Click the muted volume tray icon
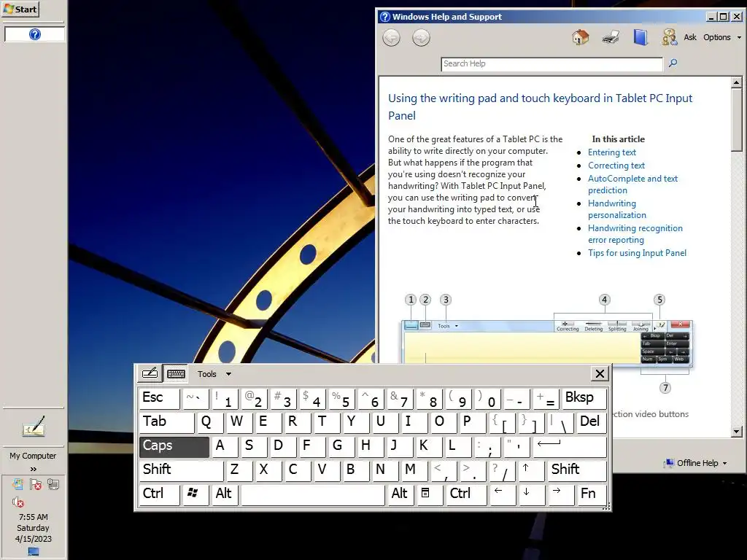Viewport: 747px width, 560px height. click(18, 502)
